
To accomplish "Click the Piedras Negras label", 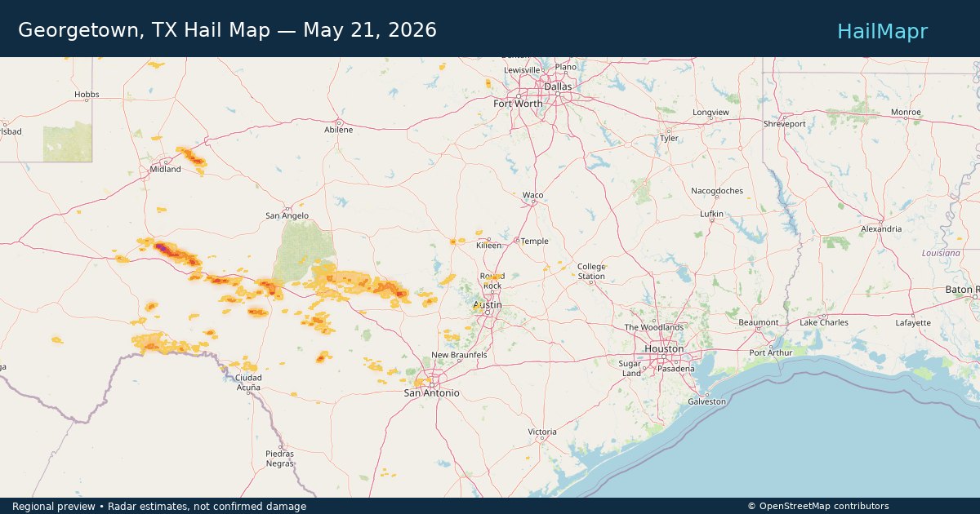I will (279, 459).
